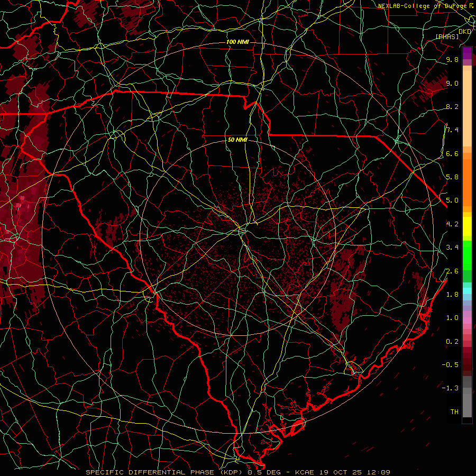
Task: Click the cyan band of the color bar
Action: (467, 291)
